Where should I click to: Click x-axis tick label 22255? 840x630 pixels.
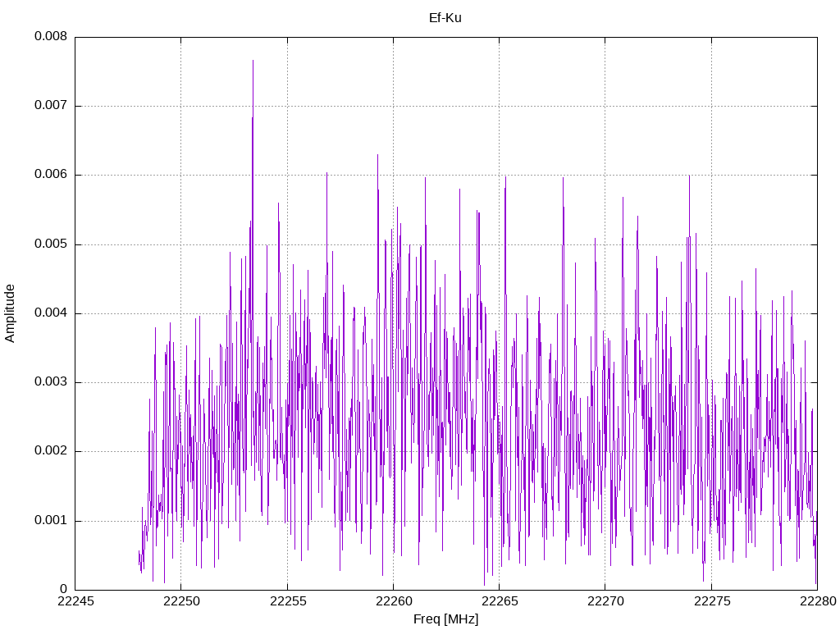click(288, 601)
